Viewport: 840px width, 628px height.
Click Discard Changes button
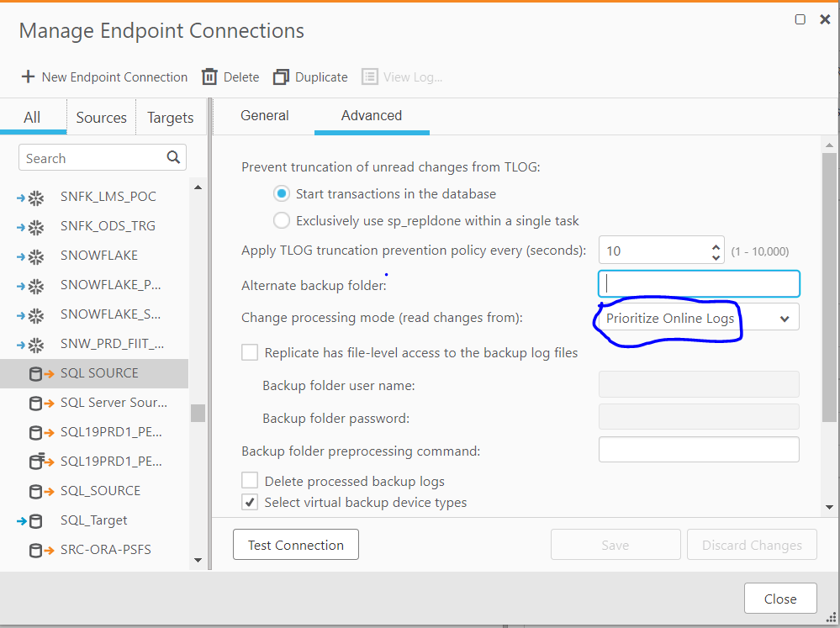coord(753,545)
